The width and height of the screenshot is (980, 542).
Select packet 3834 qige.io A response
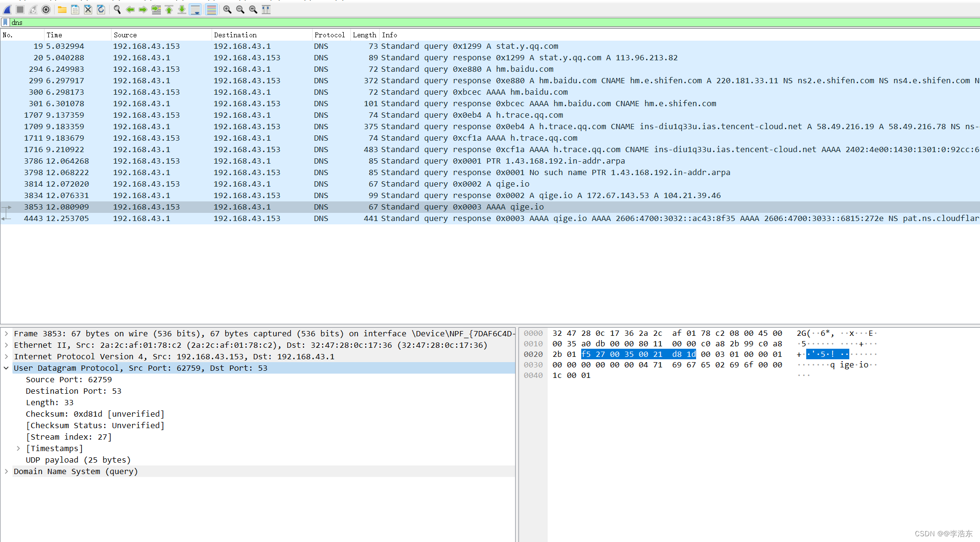[x=490, y=196]
